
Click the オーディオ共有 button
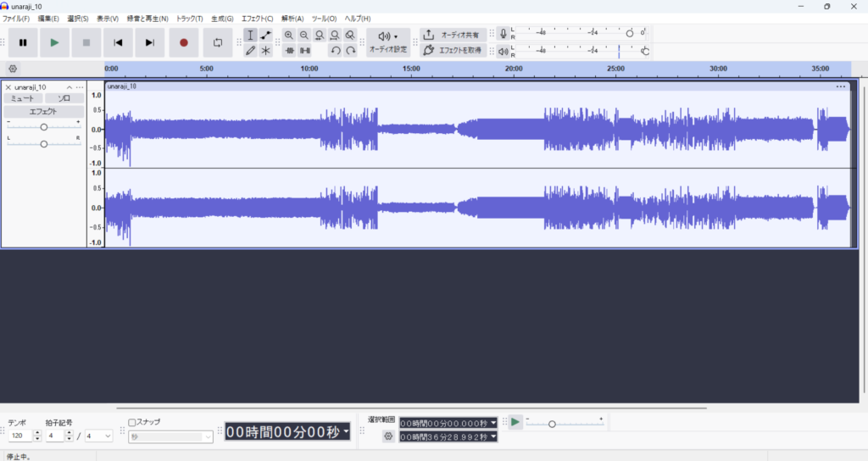(x=453, y=35)
